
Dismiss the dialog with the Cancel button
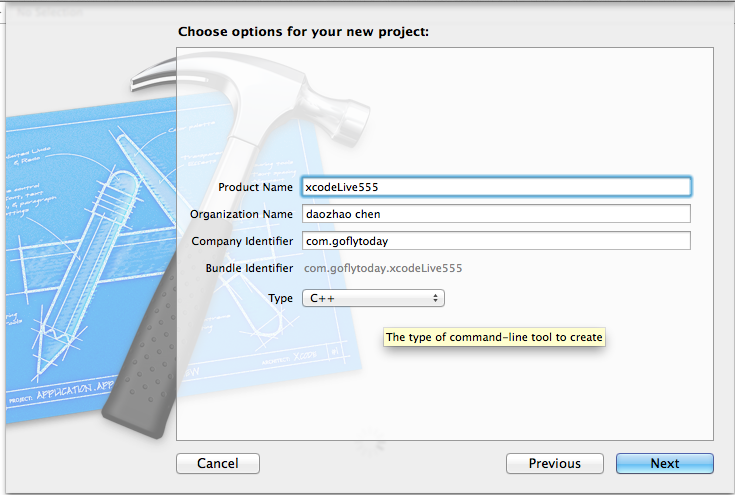tap(218, 463)
